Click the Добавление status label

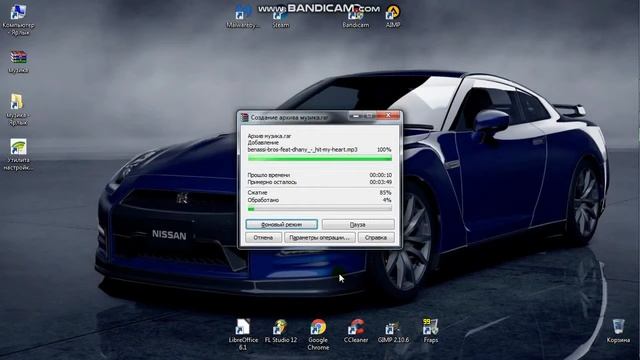click(x=263, y=143)
